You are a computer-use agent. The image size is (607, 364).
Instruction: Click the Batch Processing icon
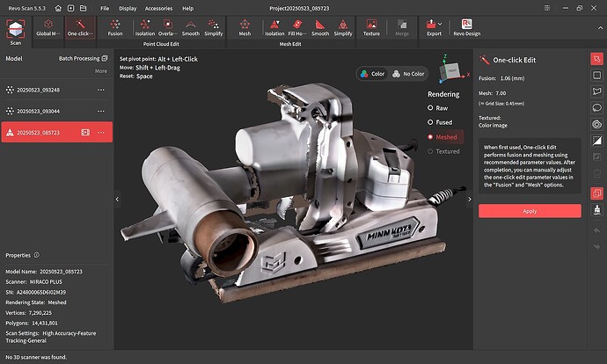105,58
